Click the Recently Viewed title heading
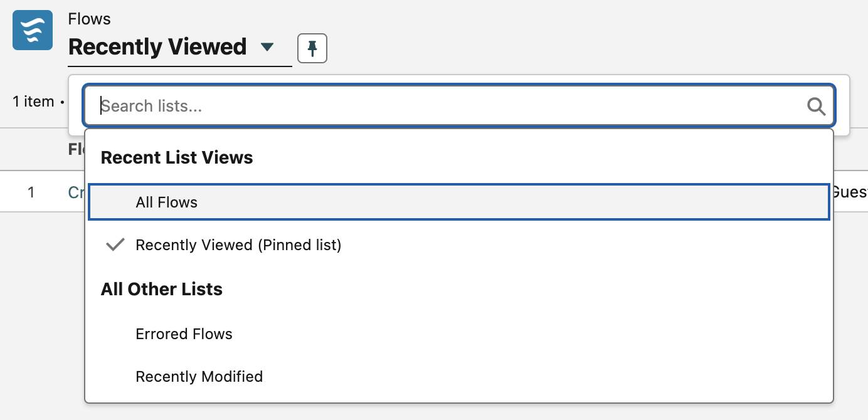Viewport: 868px width, 420px height. coord(157,47)
